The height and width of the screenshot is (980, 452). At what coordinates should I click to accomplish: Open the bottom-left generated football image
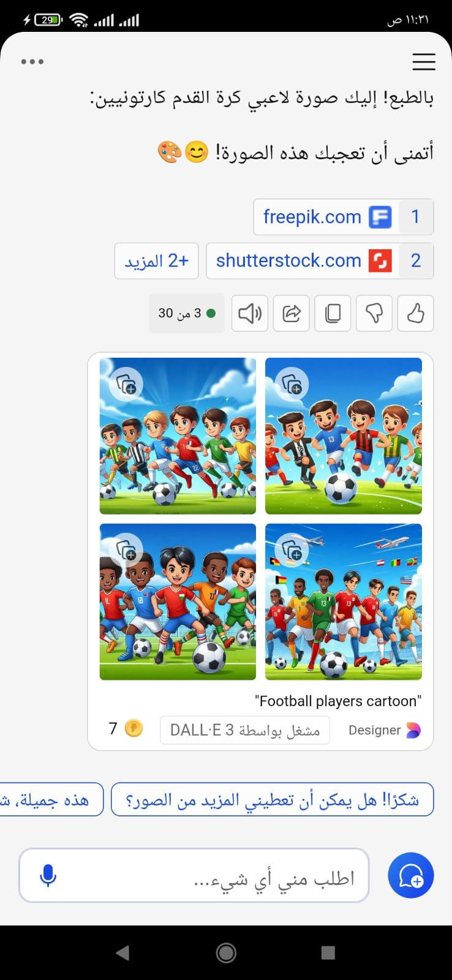tap(178, 601)
